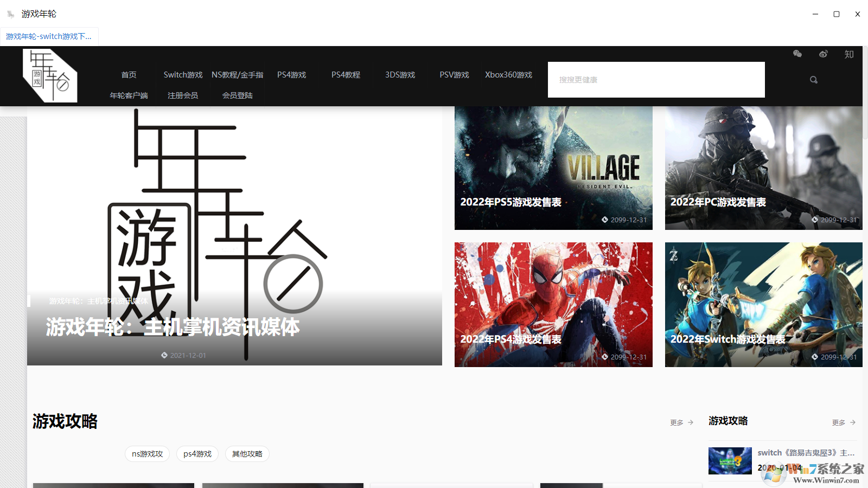The image size is (868, 488).
Task: Select PS4游戏 in navigation
Action: pyautogui.click(x=292, y=75)
